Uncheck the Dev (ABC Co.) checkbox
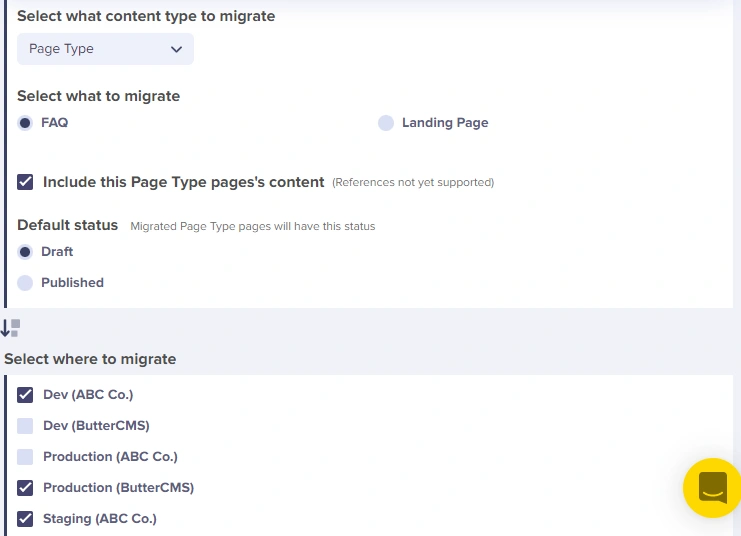The height and width of the screenshot is (536, 741). [26, 395]
